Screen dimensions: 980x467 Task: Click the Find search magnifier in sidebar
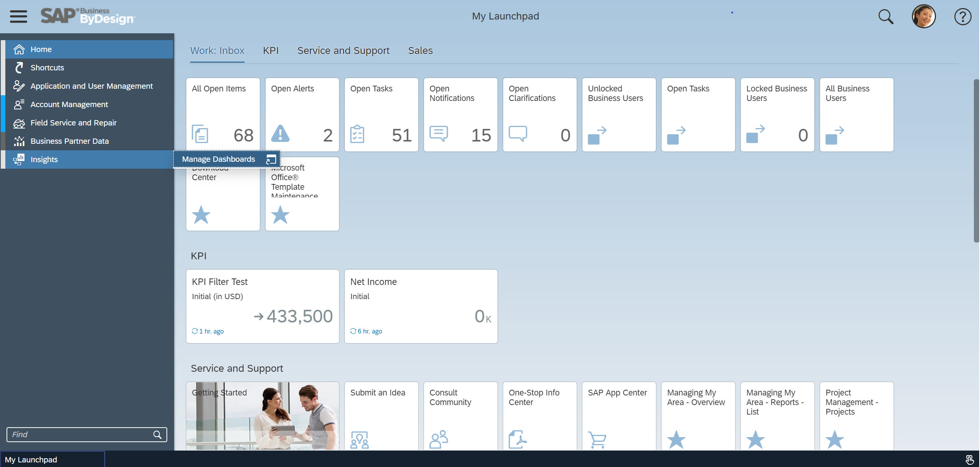[x=157, y=434]
